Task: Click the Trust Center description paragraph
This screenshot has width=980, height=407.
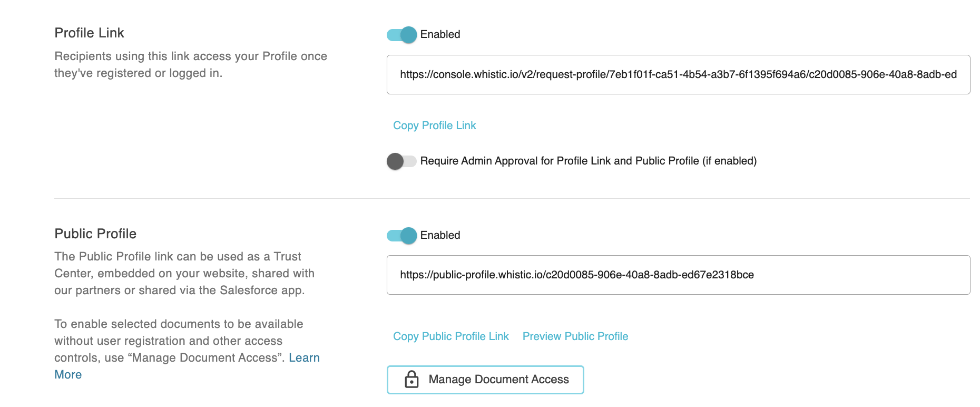Action: tap(184, 274)
